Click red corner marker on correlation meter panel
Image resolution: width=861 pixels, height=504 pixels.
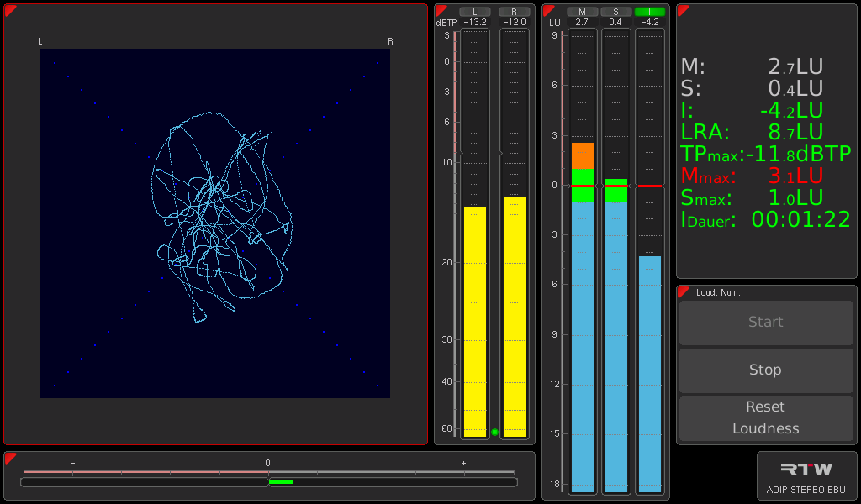tap(10, 458)
